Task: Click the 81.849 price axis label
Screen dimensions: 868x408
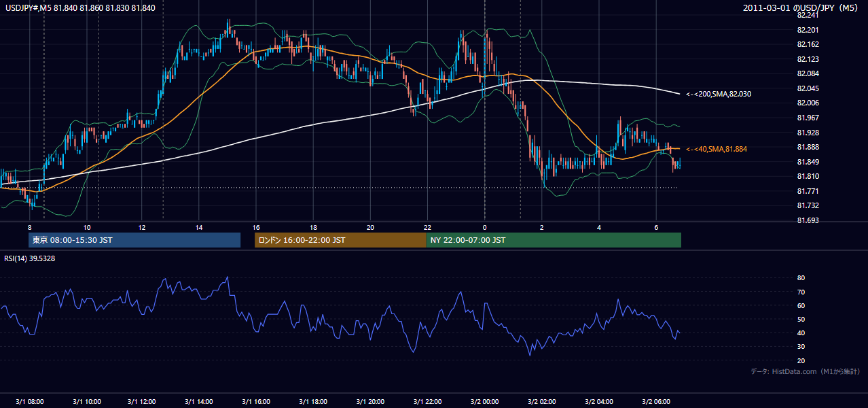Action: 808,162
